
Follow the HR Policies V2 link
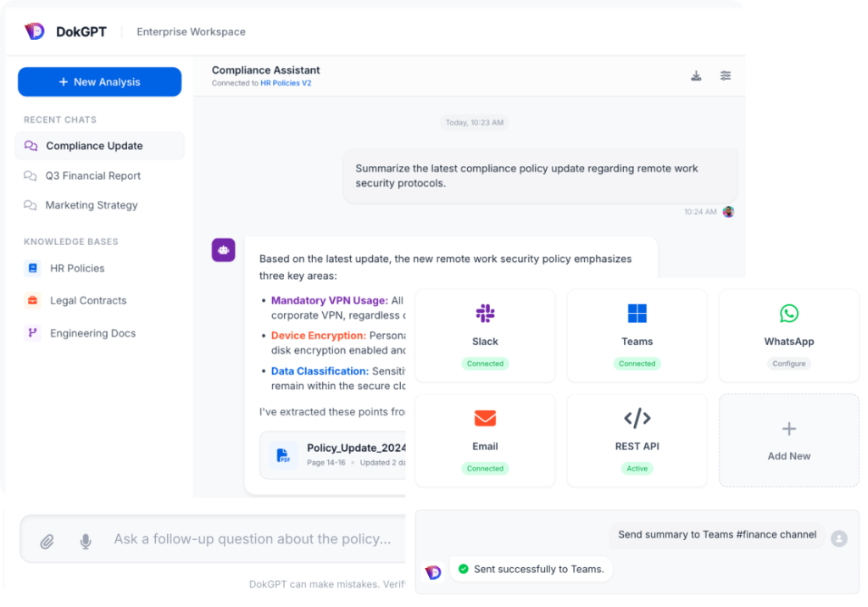click(x=286, y=83)
